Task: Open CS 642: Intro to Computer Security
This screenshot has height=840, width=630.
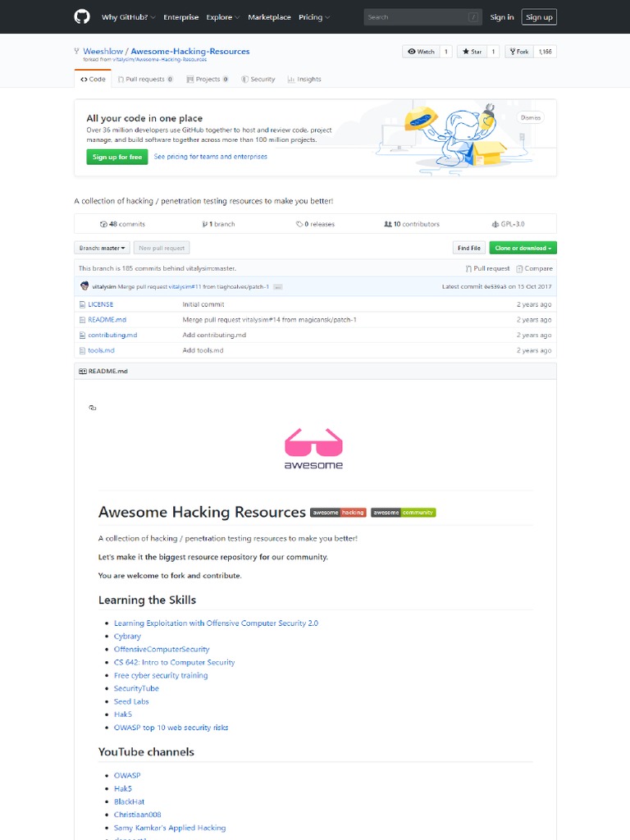Action: [x=174, y=662]
